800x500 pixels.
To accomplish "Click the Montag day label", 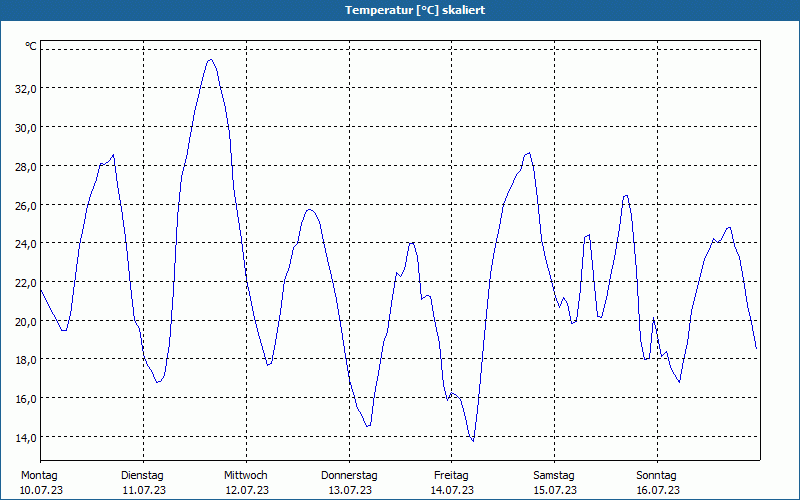I will coord(39,475).
